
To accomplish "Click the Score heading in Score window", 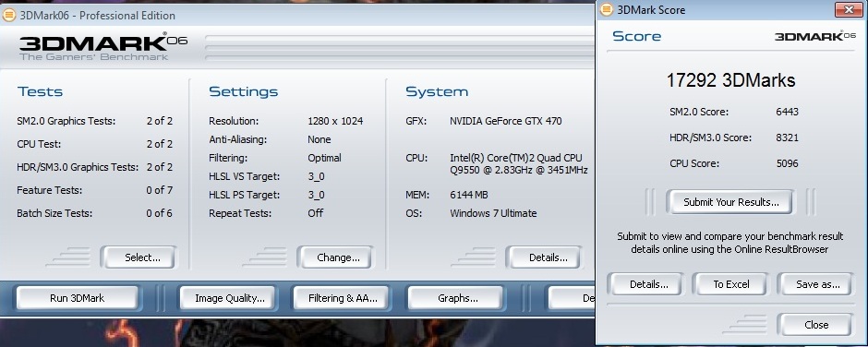I will pyautogui.click(x=636, y=37).
